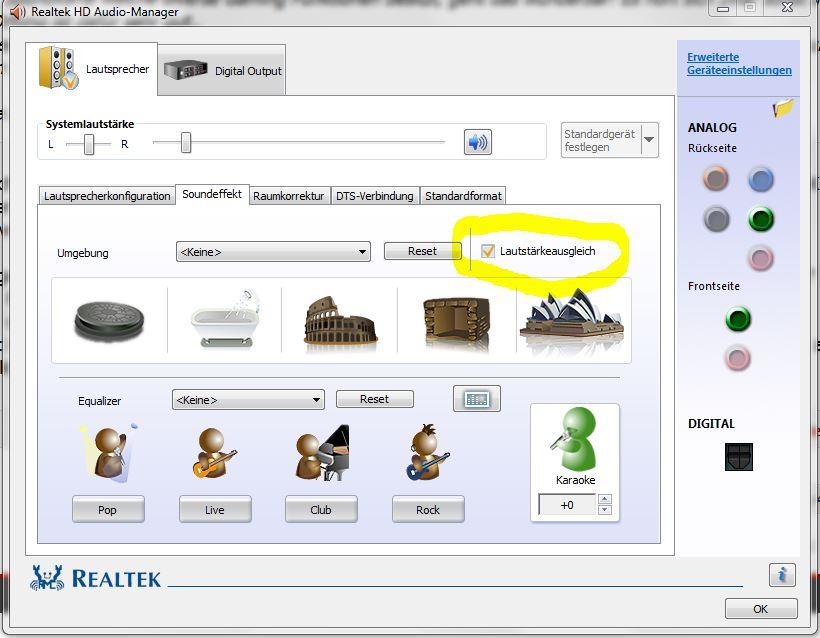Switch to the Lautsprecher device tab
This screenshot has width=820, height=638.
pos(92,69)
